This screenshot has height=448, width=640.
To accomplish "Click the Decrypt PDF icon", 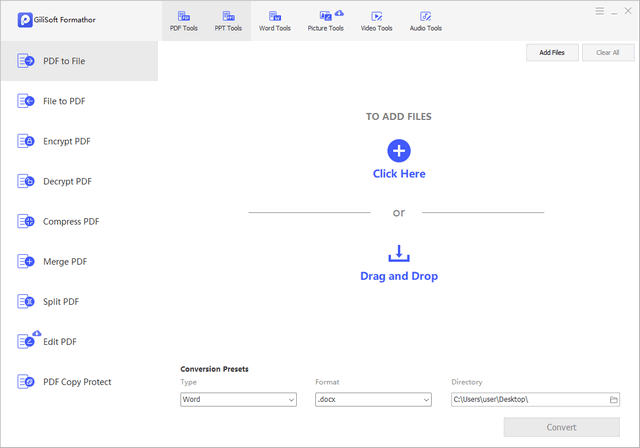I will pos(26,181).
